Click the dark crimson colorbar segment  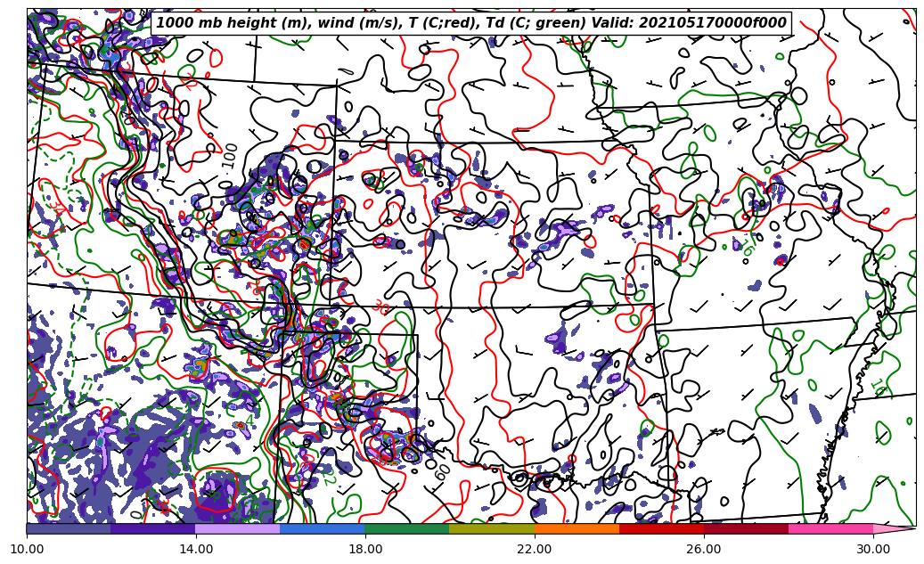click(746, 528)
